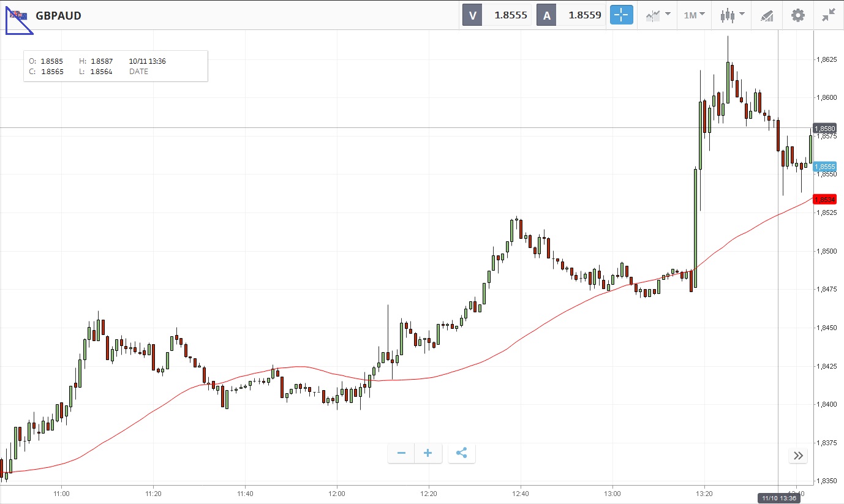This screenshot has width=844, height=504.
Task: Click the GBPAUD flag icon
Action: [x=19, y=15]
